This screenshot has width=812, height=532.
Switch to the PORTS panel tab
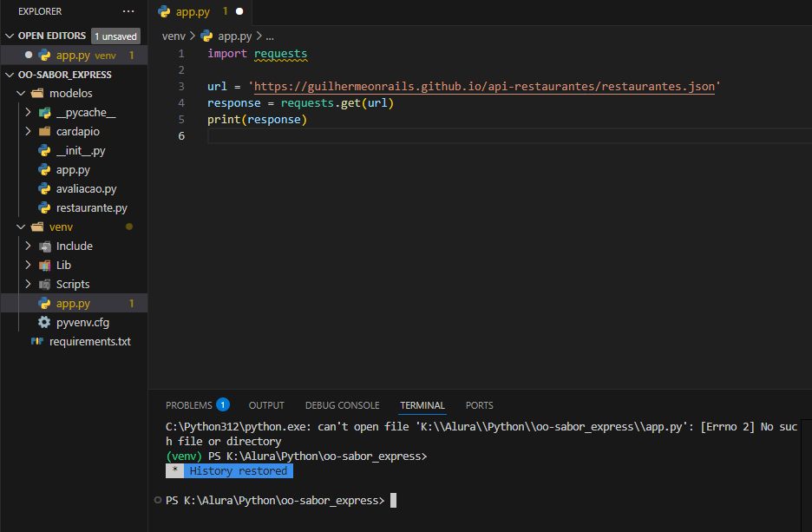[x=479, y=405]
